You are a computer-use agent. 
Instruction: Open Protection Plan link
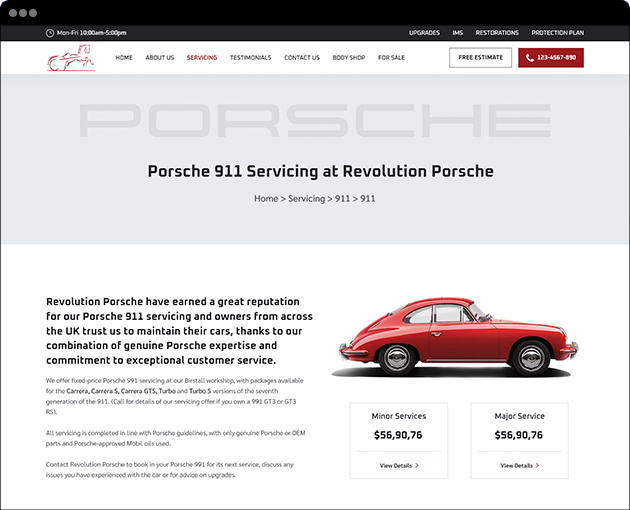558,33
